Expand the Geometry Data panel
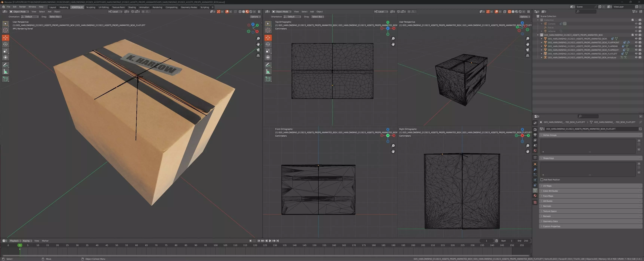644x261 pixels. click(550, 221)
